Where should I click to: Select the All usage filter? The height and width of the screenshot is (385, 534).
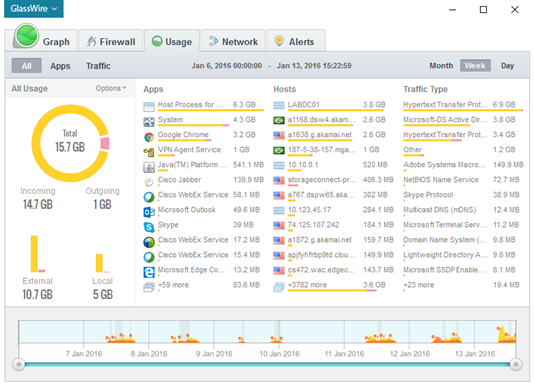27,66
